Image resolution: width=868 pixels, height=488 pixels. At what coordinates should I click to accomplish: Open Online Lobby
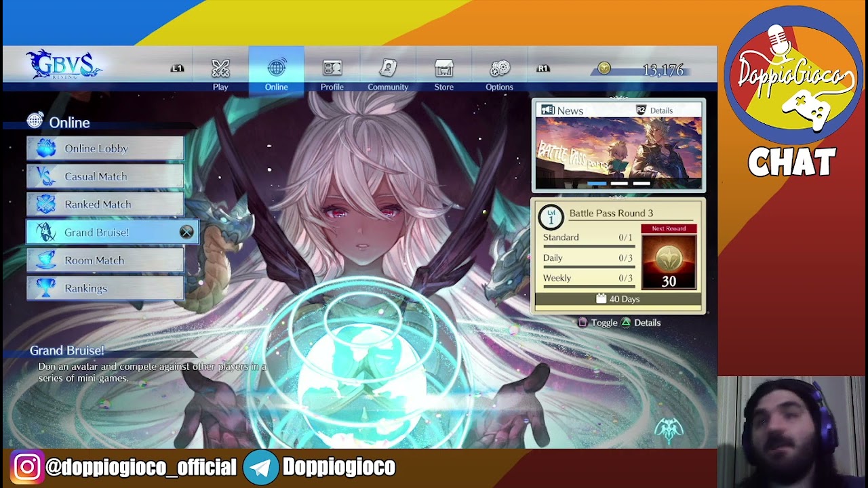tap(105, 148)
